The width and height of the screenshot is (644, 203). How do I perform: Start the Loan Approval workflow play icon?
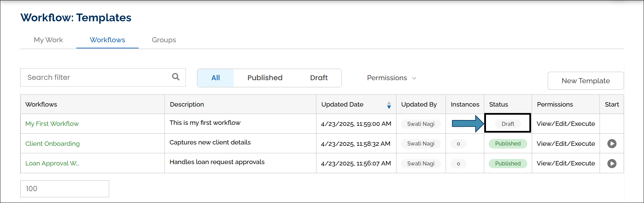pos(612,163)
